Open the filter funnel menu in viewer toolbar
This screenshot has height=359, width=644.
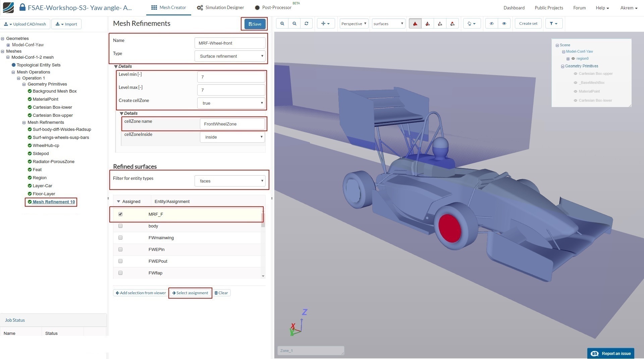553,23
